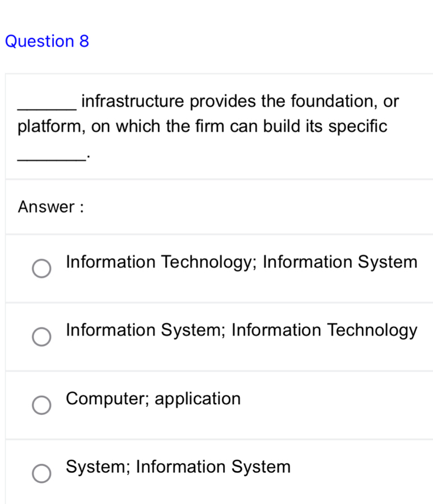Mark the "System; Information System" radio button
The width and height of the screenshot is (433, 504).
click(x=41, y=473)
